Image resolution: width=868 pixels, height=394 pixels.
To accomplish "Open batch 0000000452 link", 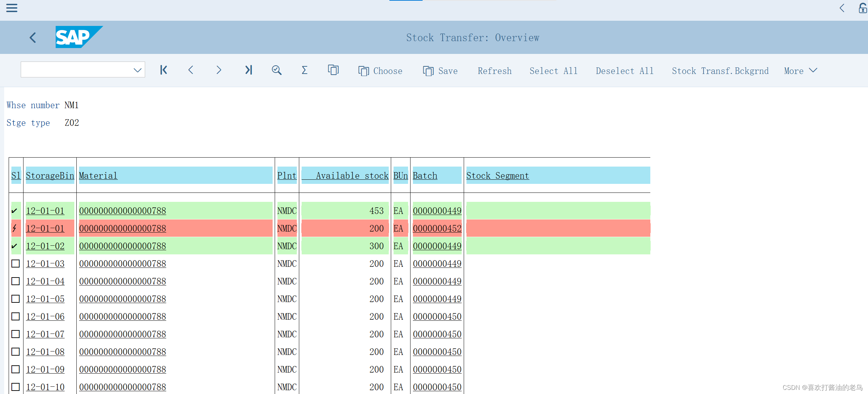I will click(x=437, y=228).
